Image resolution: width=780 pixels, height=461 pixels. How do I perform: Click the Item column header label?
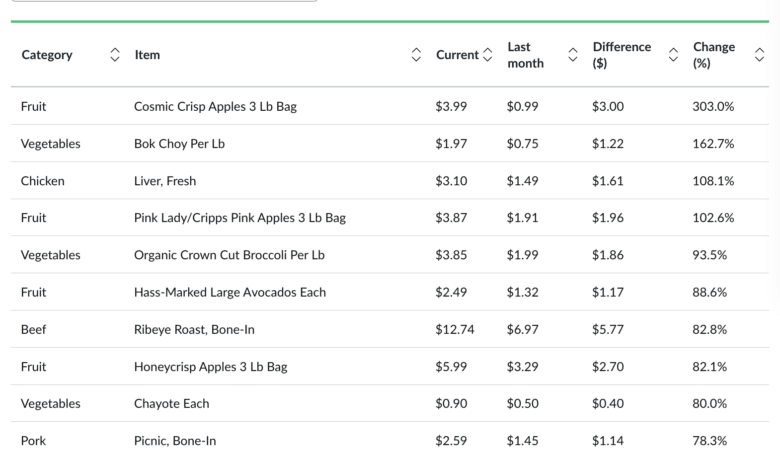[147, 55]
